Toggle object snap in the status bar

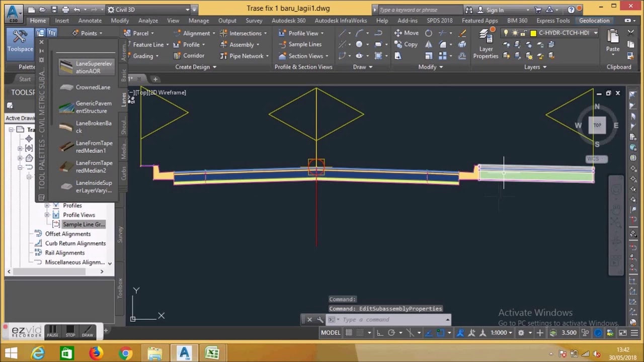441,333
